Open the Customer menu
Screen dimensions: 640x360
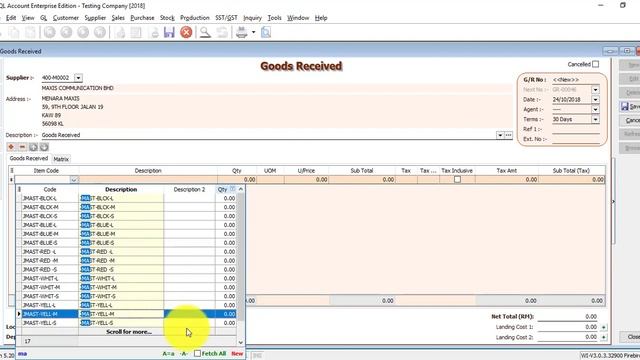66,18
